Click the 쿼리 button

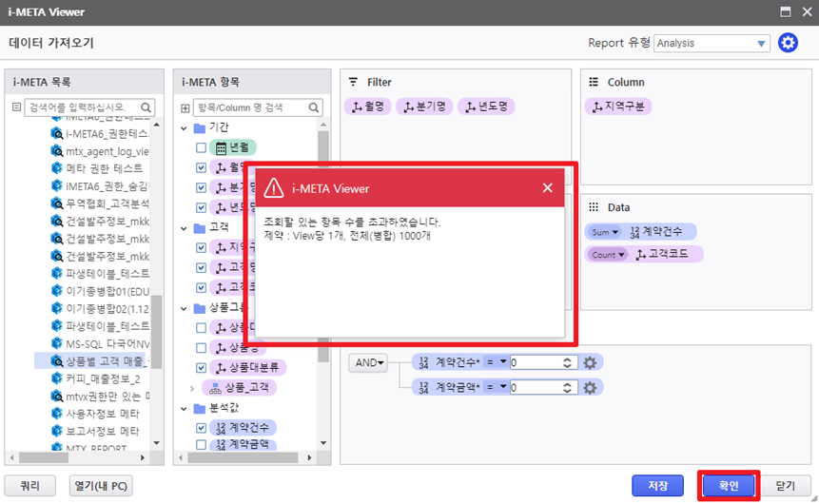(30, 486)
